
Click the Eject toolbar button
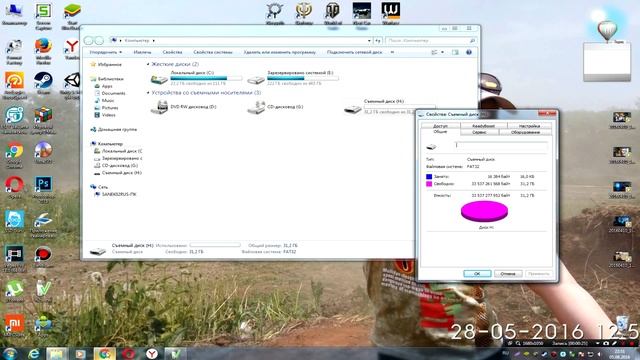coord(142,52)
